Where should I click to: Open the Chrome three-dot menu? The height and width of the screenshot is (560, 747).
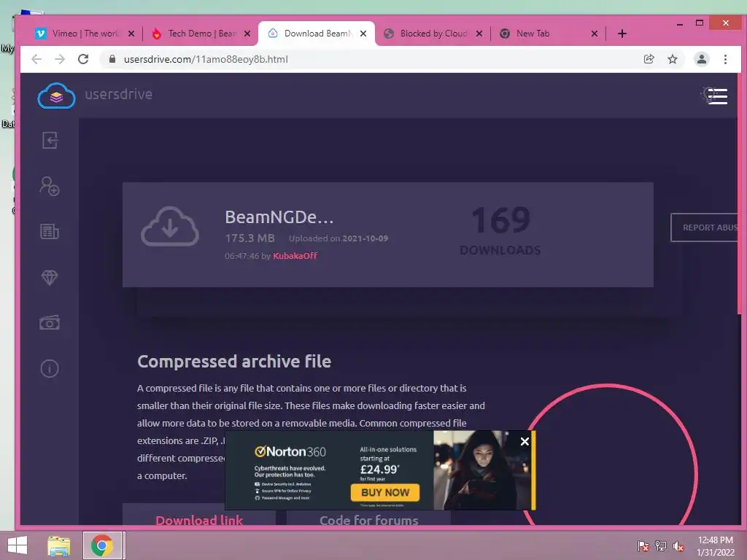tap(725, 59)
